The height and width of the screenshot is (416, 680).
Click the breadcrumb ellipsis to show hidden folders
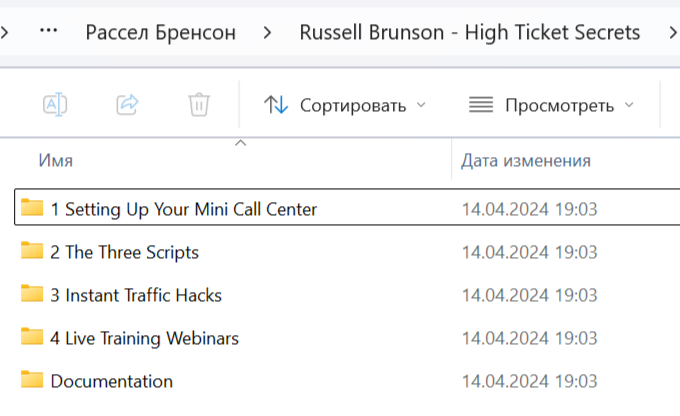(48, 31)
